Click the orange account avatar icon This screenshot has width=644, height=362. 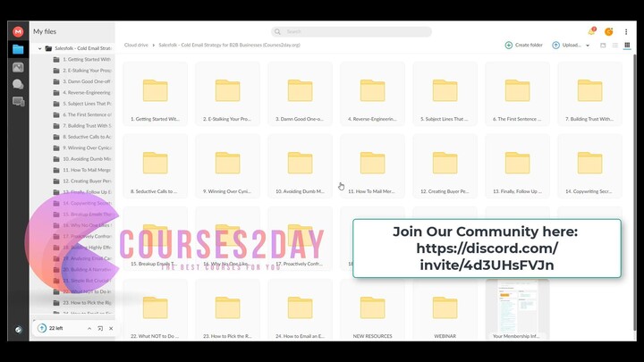[609, 31]
